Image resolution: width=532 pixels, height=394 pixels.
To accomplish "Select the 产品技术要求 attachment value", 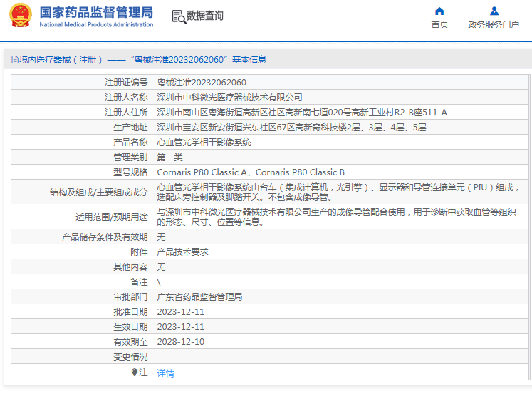I will (x=182, y=252).
